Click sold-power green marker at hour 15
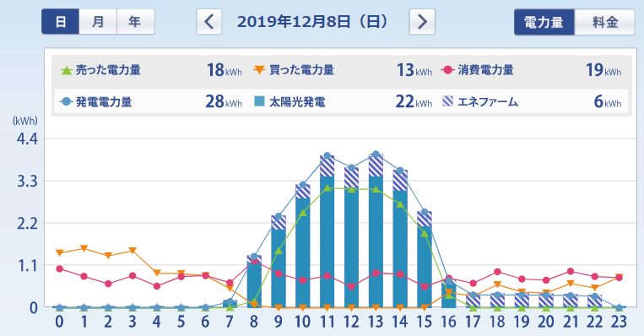 [x=425, y=233]
